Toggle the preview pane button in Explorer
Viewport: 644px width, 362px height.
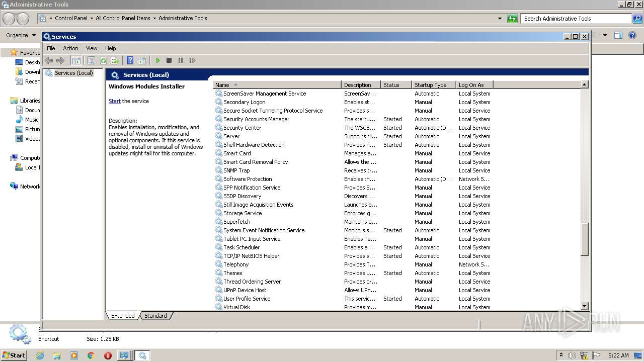(618, 35)
